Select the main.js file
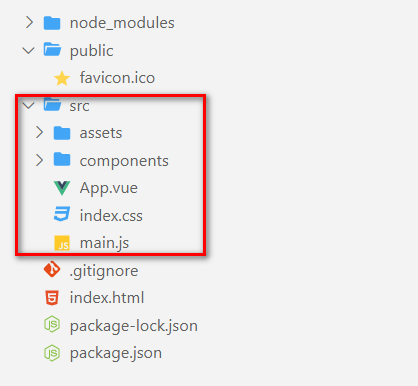This screenshot has height=386, width=418. click(x=104, y=243)
